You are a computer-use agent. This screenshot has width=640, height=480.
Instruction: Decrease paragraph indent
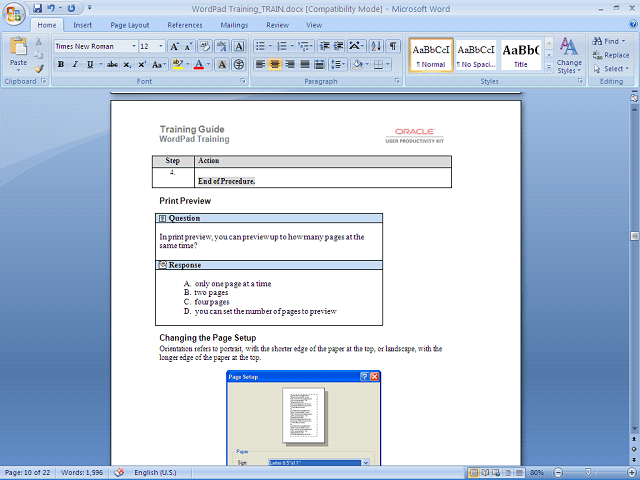(x=324, y=46)
